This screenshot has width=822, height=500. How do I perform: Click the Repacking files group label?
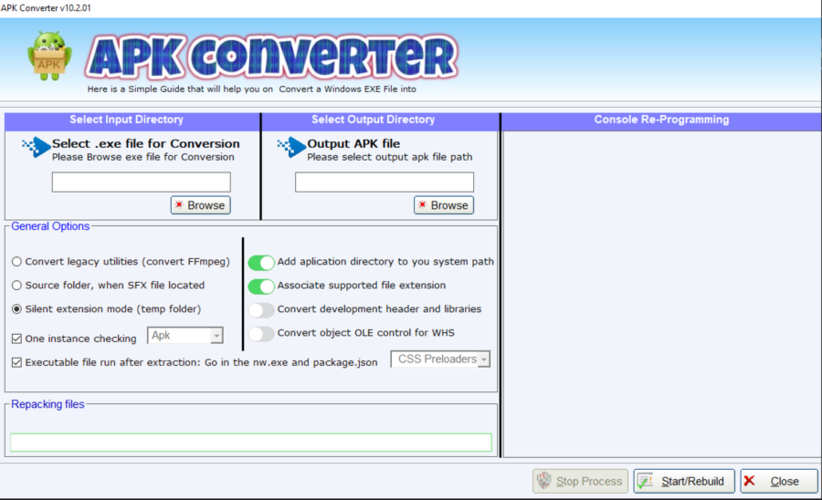48,404
